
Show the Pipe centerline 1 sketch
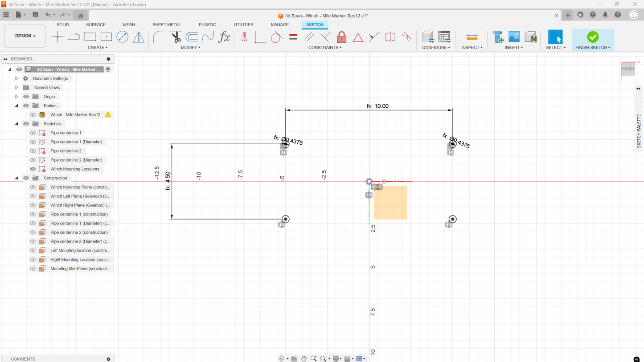[33, 133]
